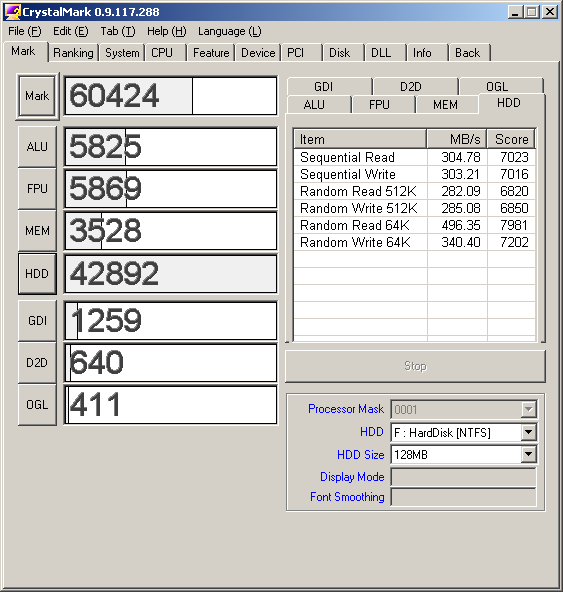Show the D2D results tab
The image size is (563, 592).
tap(416, 86)
